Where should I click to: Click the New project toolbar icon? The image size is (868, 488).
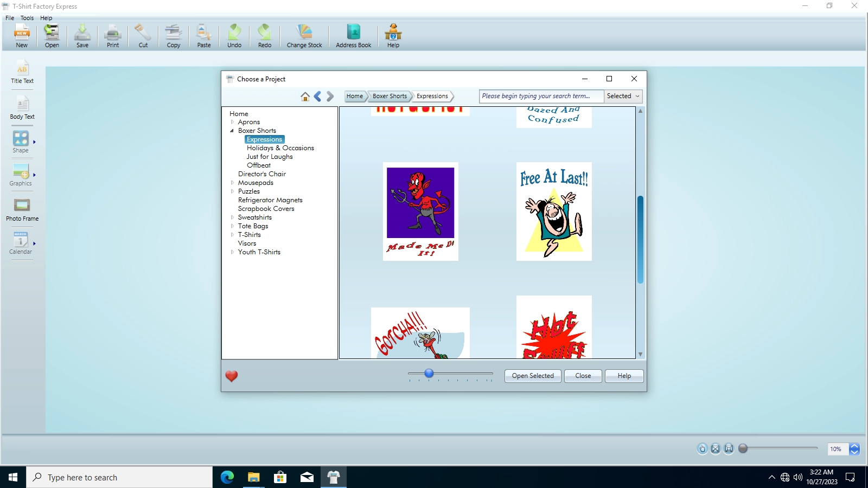click(x=22, y=36)
